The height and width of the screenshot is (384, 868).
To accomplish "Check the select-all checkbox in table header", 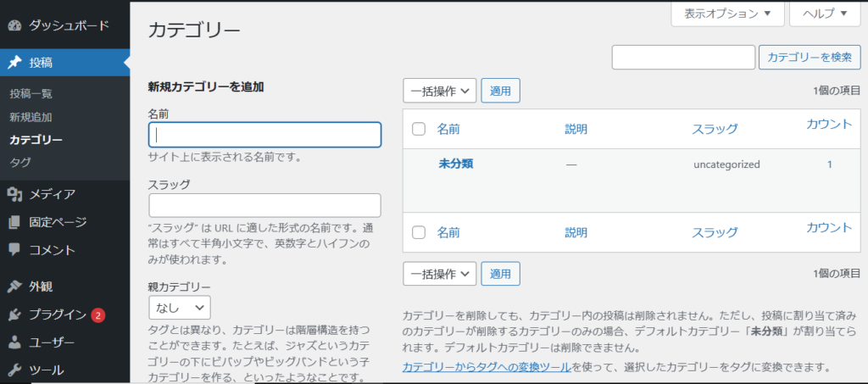I will pos(418,129).
